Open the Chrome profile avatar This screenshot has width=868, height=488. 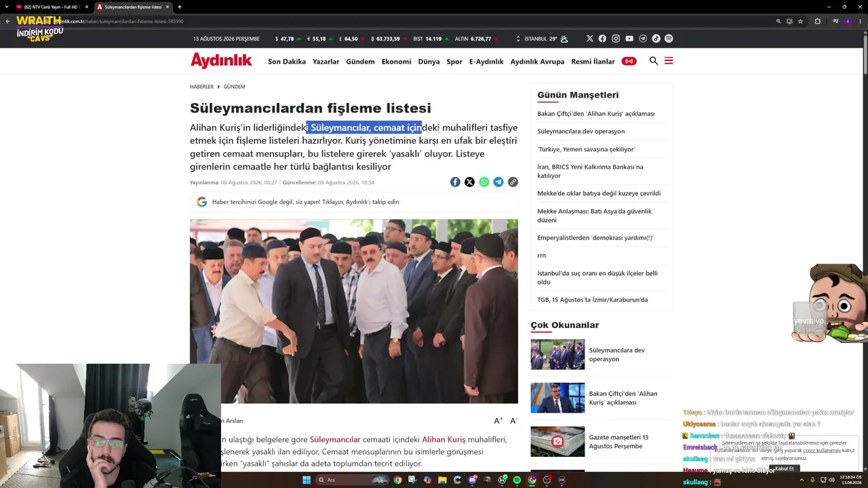(847, 21)
